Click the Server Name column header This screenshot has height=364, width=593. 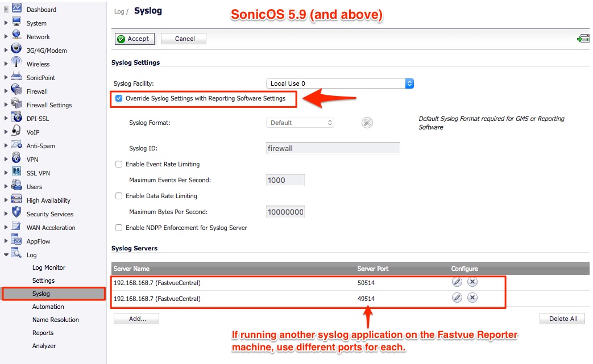[x=131, y=269]
